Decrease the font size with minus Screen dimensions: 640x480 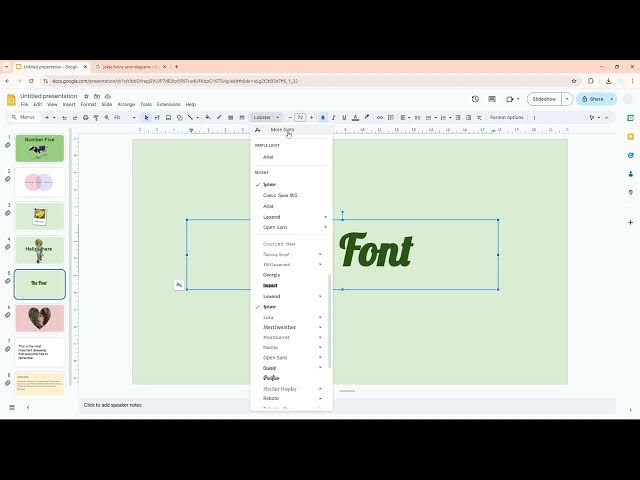pyautogui.click(x=290, y=118)
